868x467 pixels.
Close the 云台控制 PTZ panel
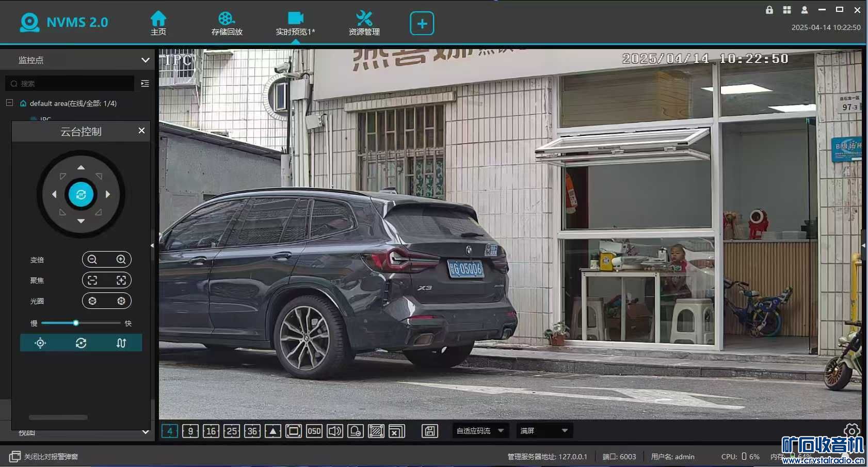pos(141,131)
